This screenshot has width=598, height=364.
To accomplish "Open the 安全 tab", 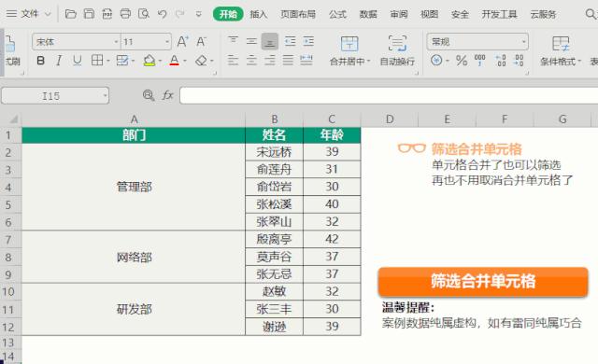I will [x=460, y=14].
